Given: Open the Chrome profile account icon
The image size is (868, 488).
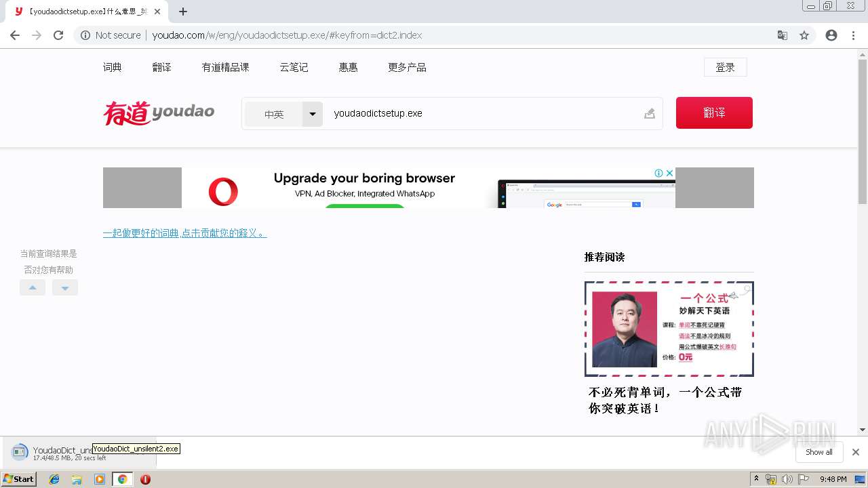Looking at the screenshot, I should coord(831,35).
